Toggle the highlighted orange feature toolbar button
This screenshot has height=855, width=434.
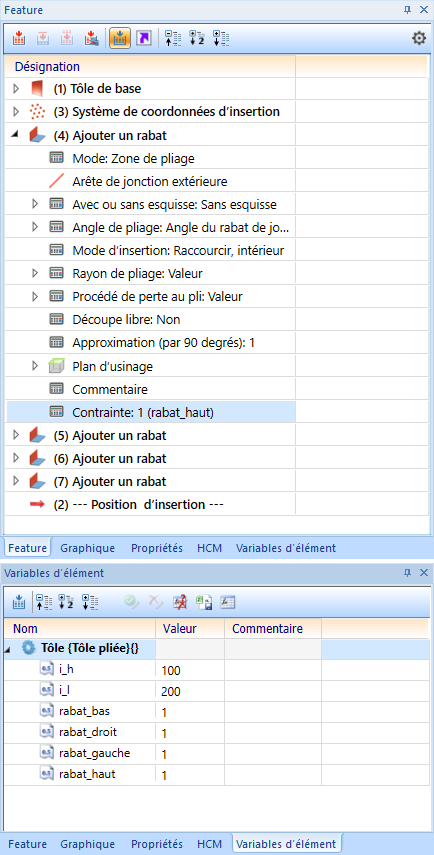(120, 38)
